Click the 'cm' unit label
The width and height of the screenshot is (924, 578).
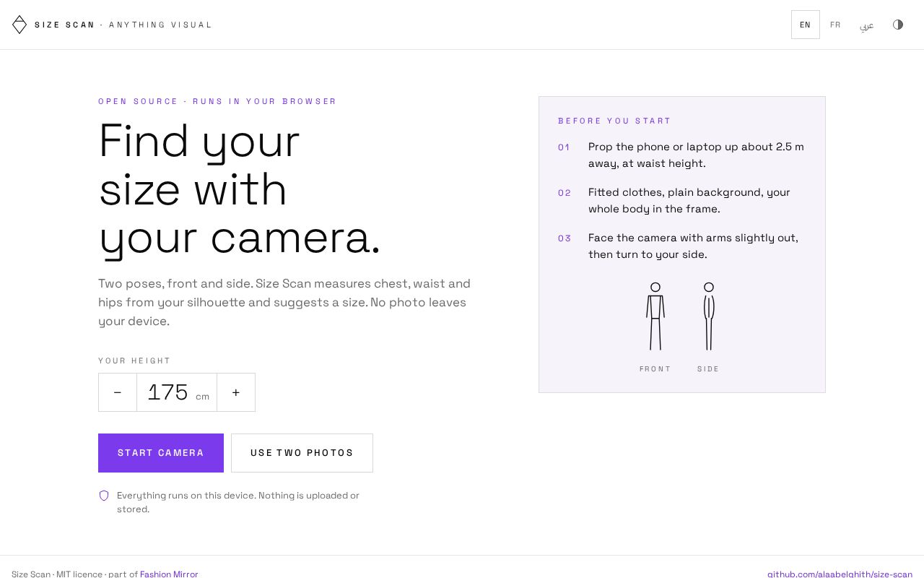pos(202,397)
